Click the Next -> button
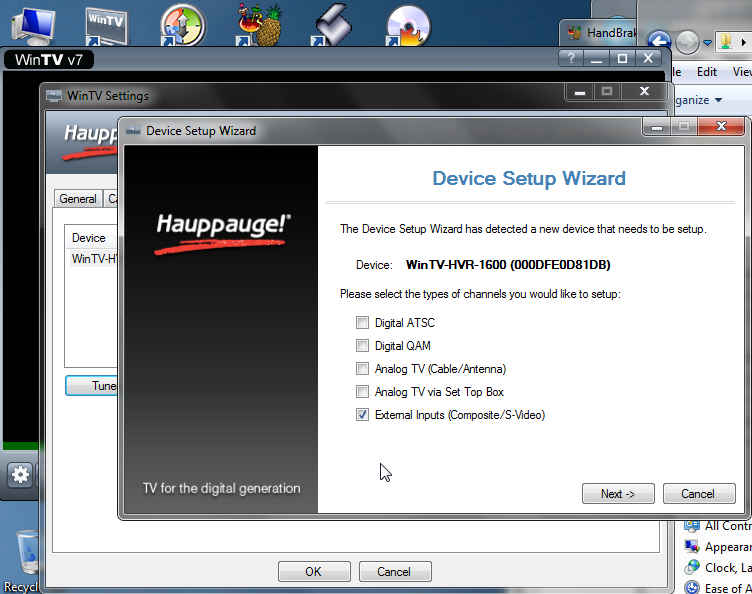 tap(618, 494)
